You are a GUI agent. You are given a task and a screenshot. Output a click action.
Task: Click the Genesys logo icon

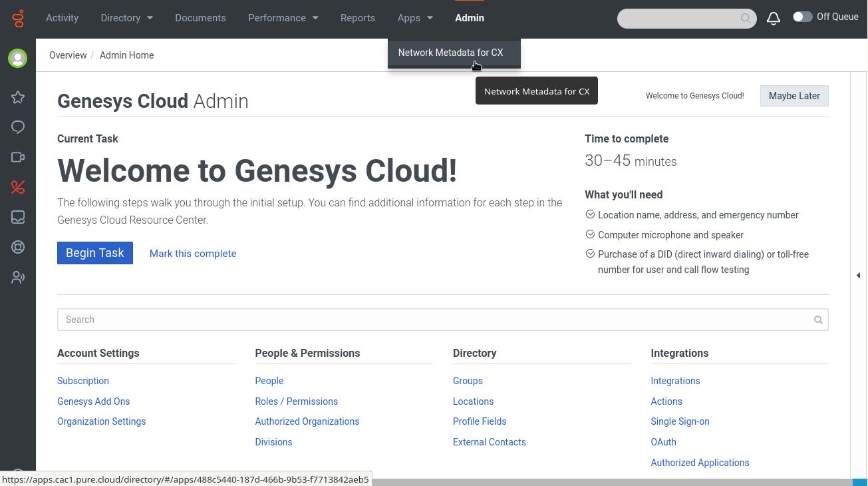point(18,18)
